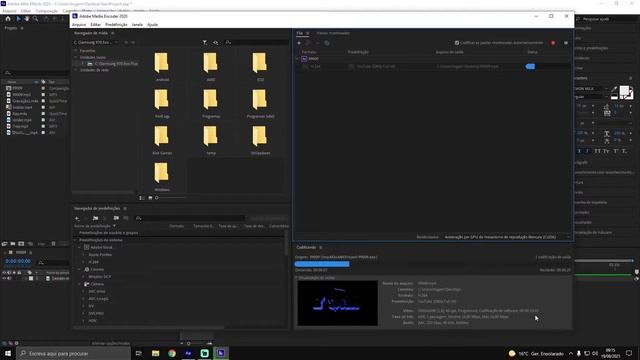Select the H.264 preset row under Adobe Stock
The width and height of the screenshot is (640, 360).
point(93,262)
